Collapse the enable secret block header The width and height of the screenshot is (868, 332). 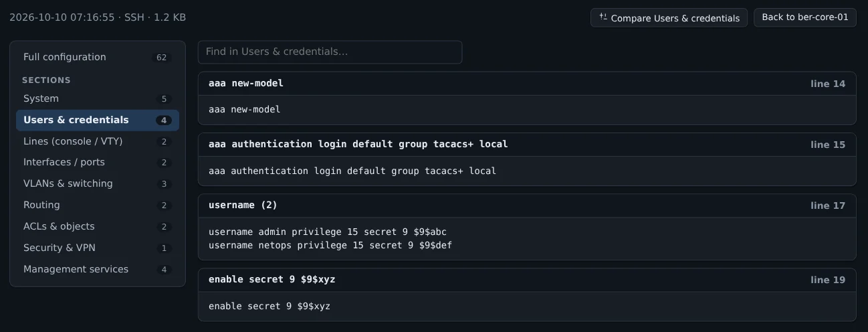tap(527, 280)
